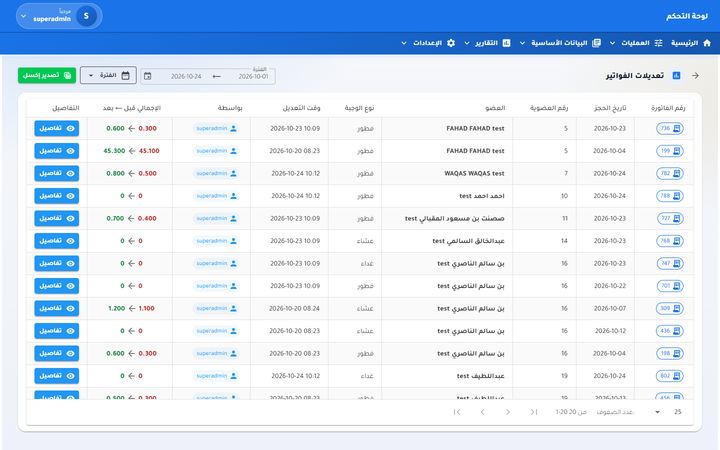Open the rows-per-page dropdown showing 25
Screen dimensions: 720x450
click(668, 412)
